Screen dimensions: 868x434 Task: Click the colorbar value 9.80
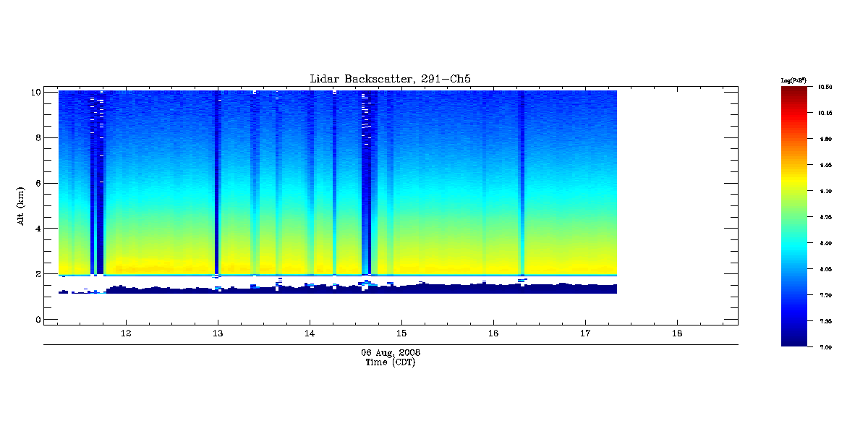825,139
